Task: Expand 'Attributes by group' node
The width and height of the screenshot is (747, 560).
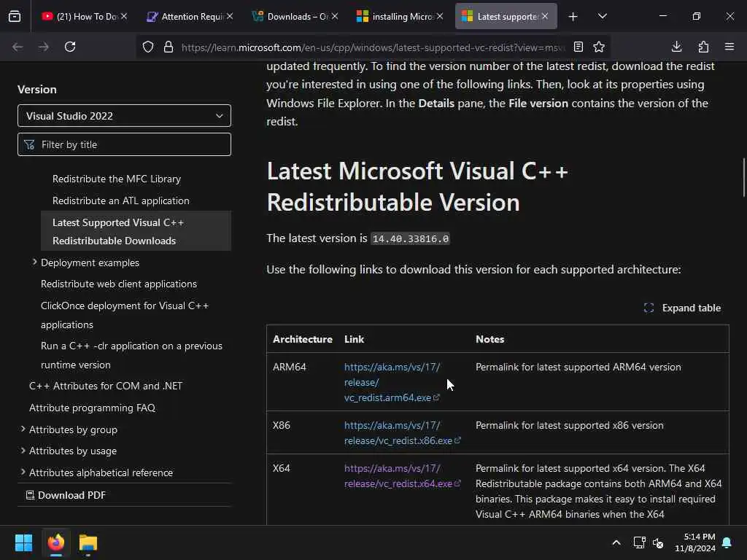Action: coord(23,429)
